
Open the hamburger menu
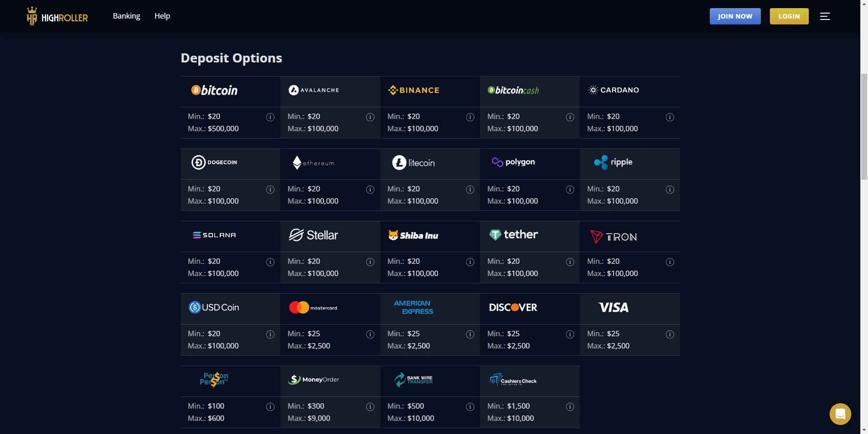(825, 16)
